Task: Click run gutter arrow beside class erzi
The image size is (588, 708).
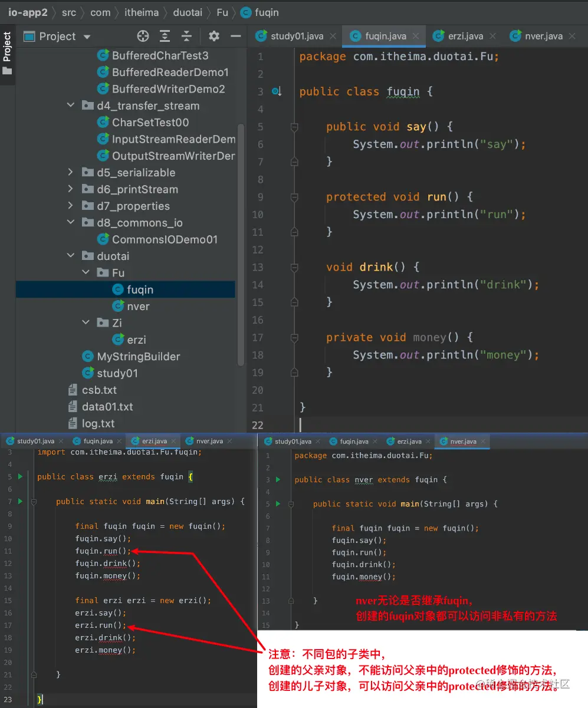Action: [x=20, y=476]
